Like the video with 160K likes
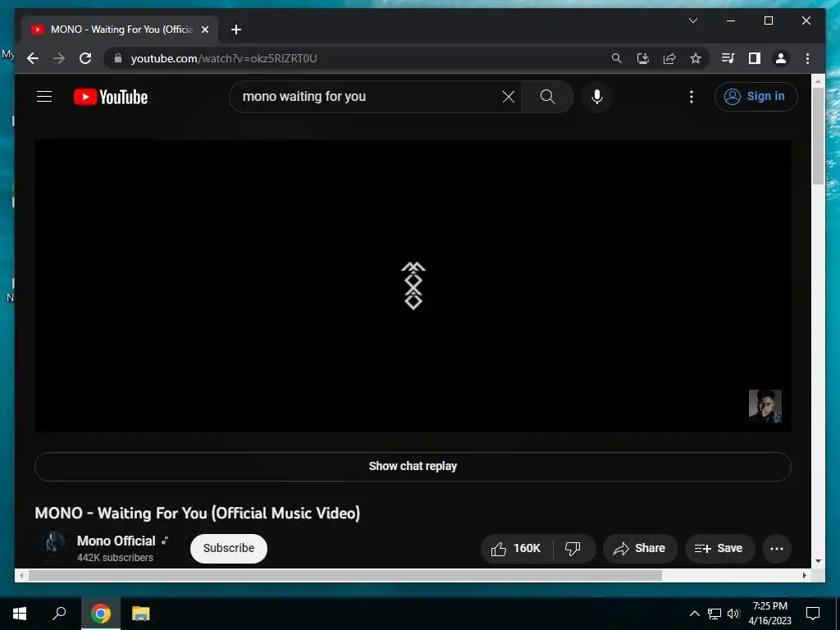The width and height of the screenshot is (840, 630). [517, 549]
